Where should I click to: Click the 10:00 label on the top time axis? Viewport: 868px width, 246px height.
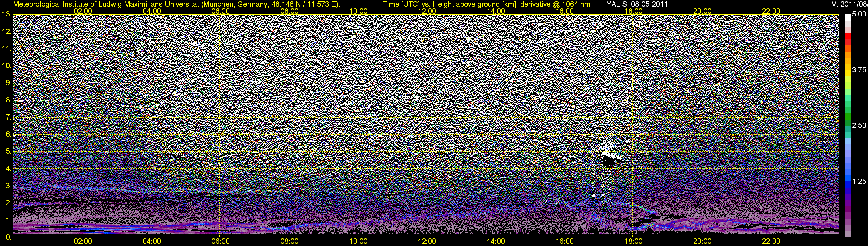(x=358, y=11)
